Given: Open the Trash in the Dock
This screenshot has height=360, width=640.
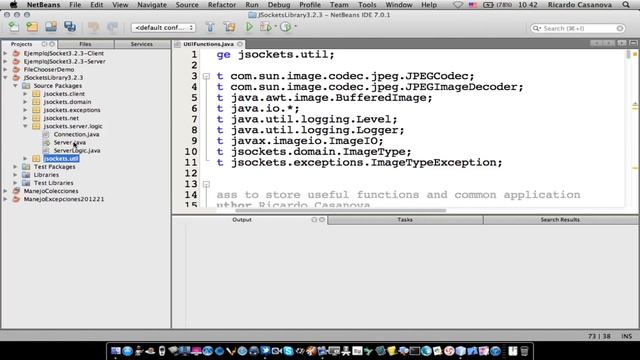Looking at the screenshot, I should tap(524, 351).
